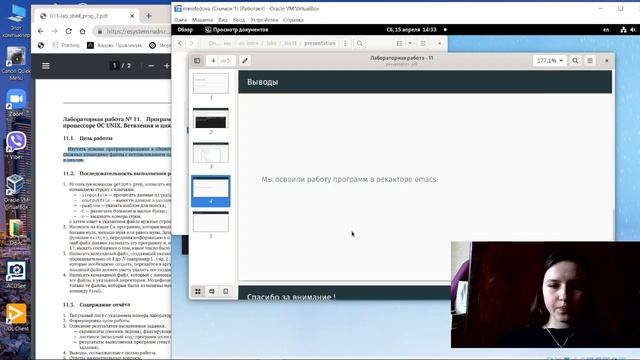This screenshot has width=640, height=360.
Task: Toggle list view in Files window
Action: [x=400, y=43]
